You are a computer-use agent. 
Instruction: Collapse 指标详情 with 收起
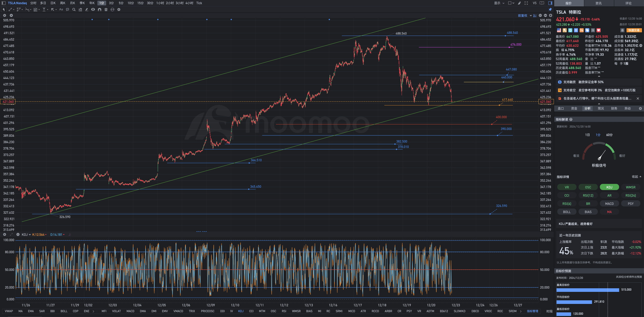tap(637, 177)
